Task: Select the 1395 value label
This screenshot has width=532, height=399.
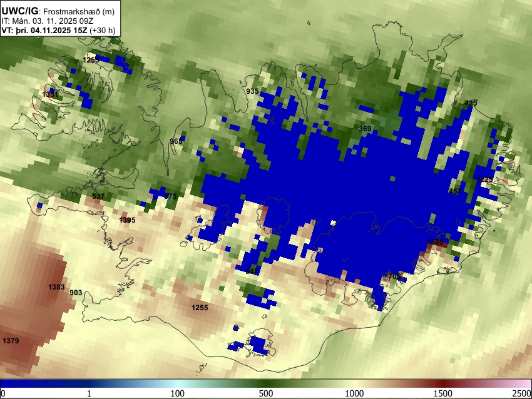Action: [x=127, y=220]
